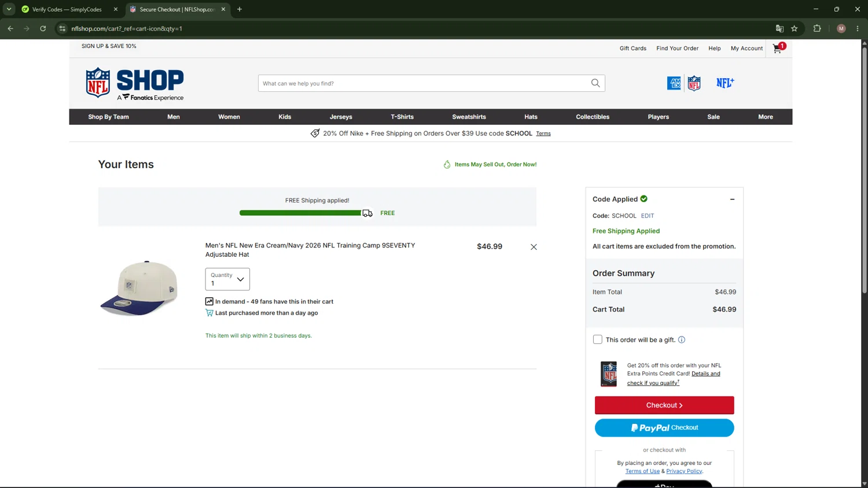
Task: Click the in-demand trending icon
Action: [209, 301]
